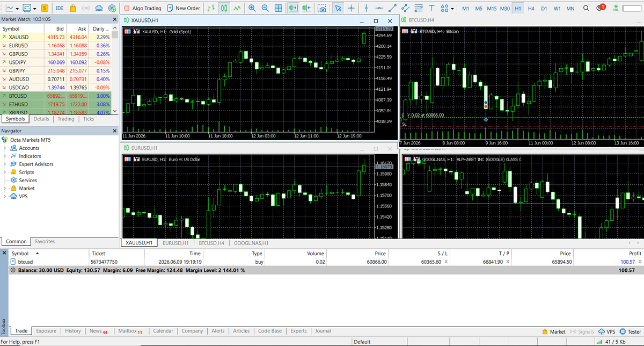Expand the Indicators node in Navigator
Image resolution: width=644 pixels, height=346 pixels.
pos(5,156)
